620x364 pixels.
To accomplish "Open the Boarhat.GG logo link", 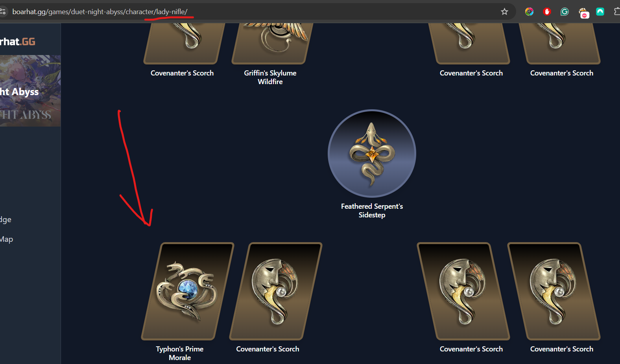I will tap(18, 42).
